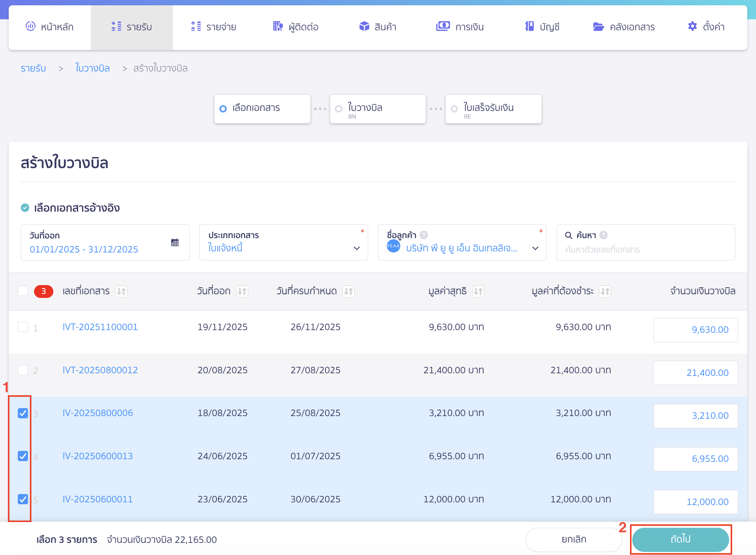Sort by เลขที่เอกสาร using its sort icon
Screen dimensions: 756x555
point(121,292)
